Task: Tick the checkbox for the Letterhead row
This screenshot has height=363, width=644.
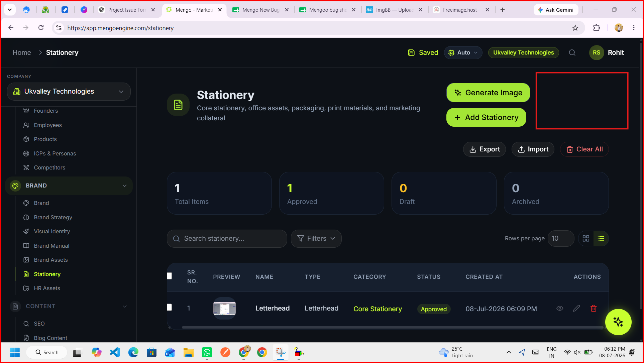Action: (170, 307)
